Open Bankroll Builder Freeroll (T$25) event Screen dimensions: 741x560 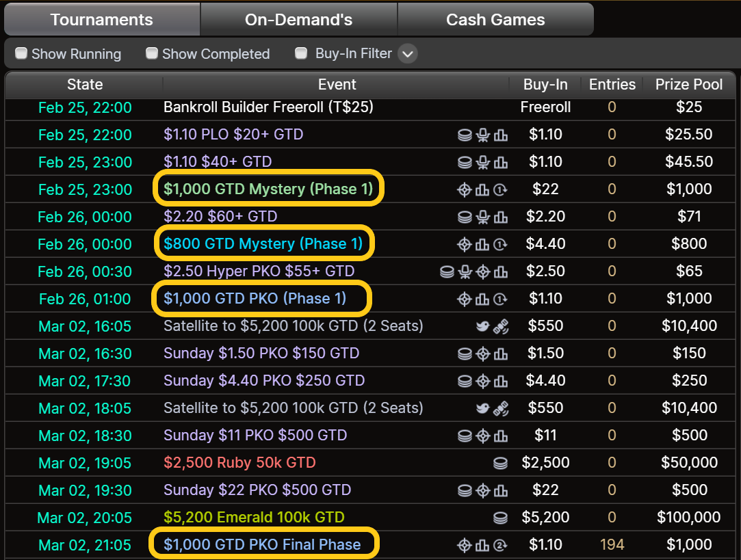(268, 107)
